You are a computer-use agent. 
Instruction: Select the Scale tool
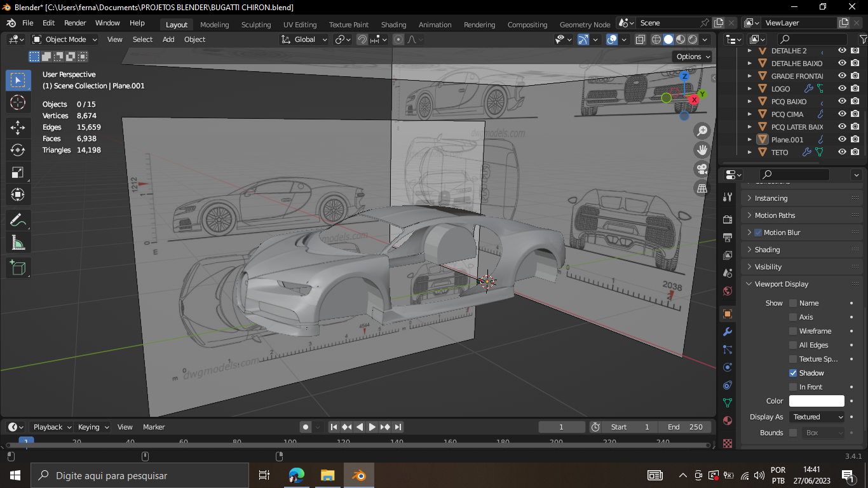(18, 172)
